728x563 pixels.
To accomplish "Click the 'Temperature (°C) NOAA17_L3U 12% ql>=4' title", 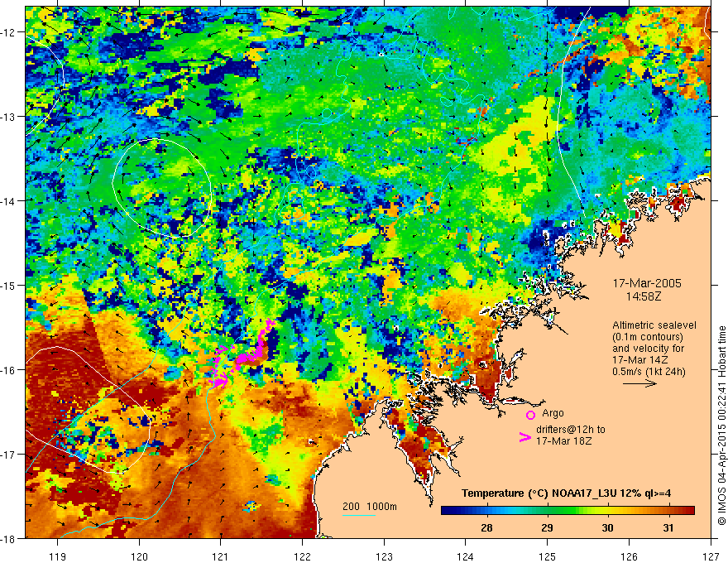I will [566, 493].
